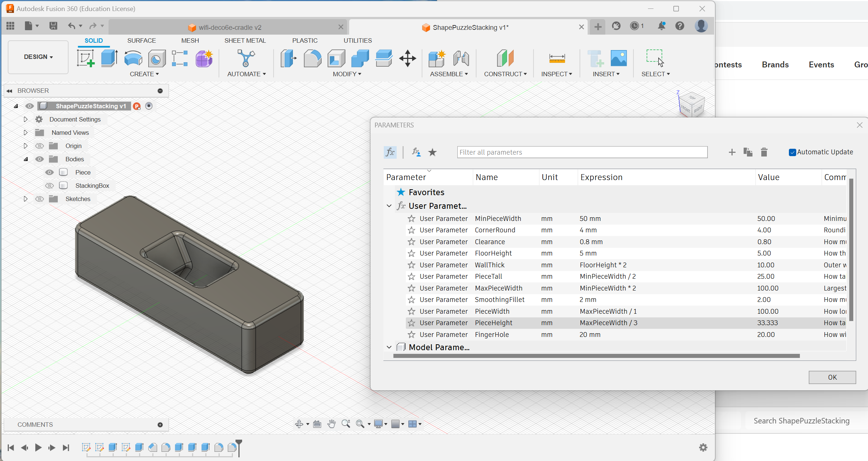868x461 pixels.
Task: Click OK in the Parameters dialog
Action: [x=832, y=377]
